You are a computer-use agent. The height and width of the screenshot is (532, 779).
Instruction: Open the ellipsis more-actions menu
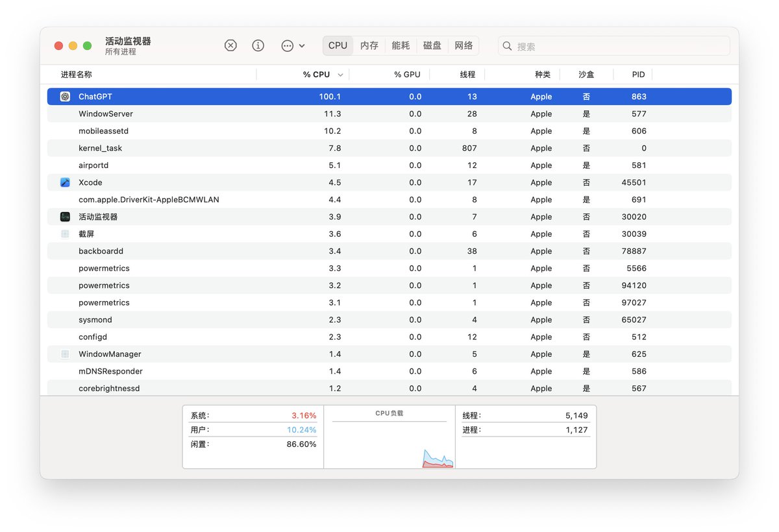pyautogui.click(x=293, y=45)
